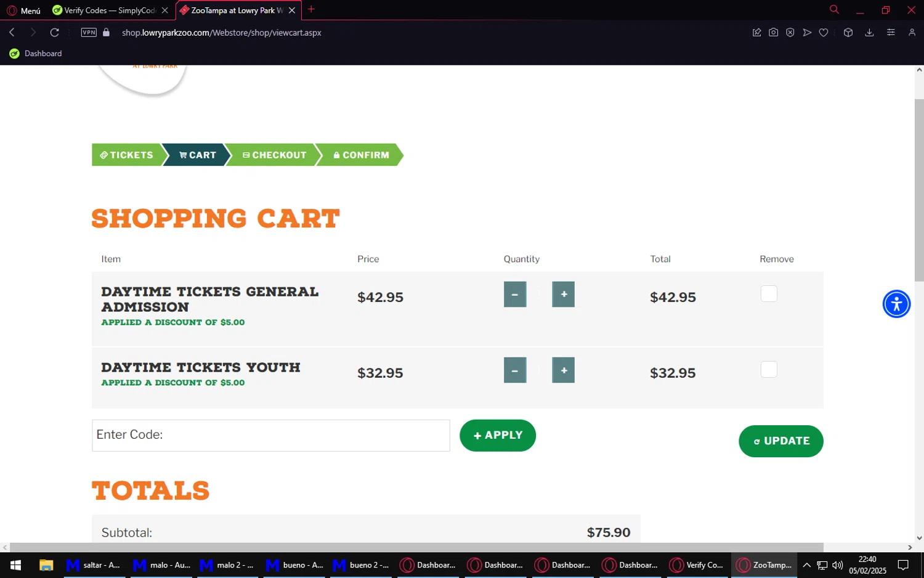Open the downloads icon
This screenshot has height=578, width=924.
[869, 33]
